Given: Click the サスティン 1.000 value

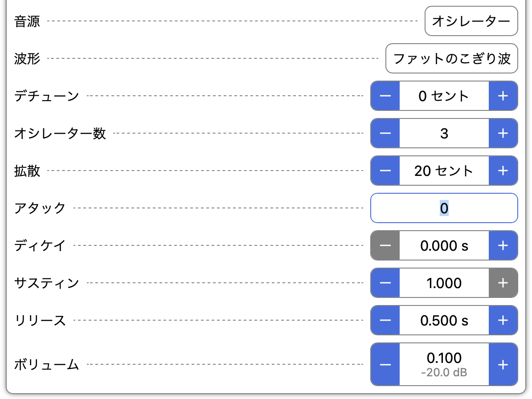Looking at the screenshot, I should (x=444, y=283).
